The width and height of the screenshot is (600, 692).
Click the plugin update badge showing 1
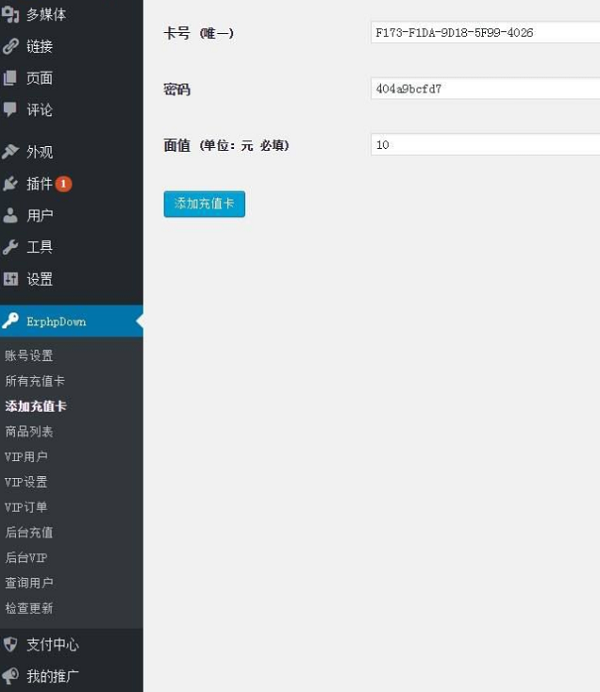(64, 184)
